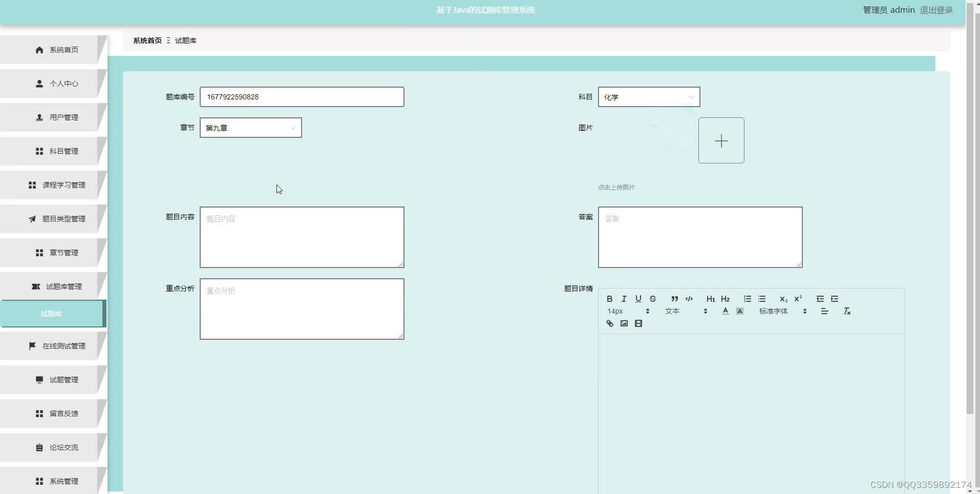Click the clipboard icon beside 论坛交流
980x494 pixels.
pos(39,447)
